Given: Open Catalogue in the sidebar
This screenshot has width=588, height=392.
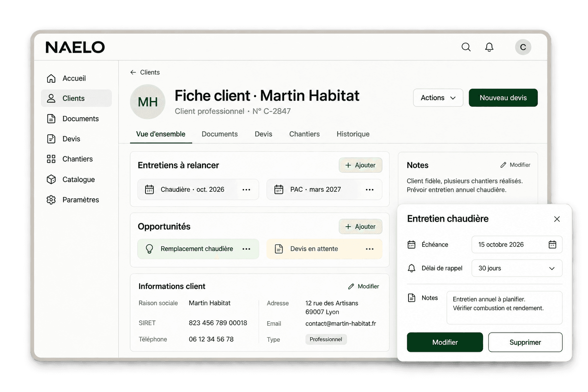Looking at the screenshot, I should pos(76,179).
